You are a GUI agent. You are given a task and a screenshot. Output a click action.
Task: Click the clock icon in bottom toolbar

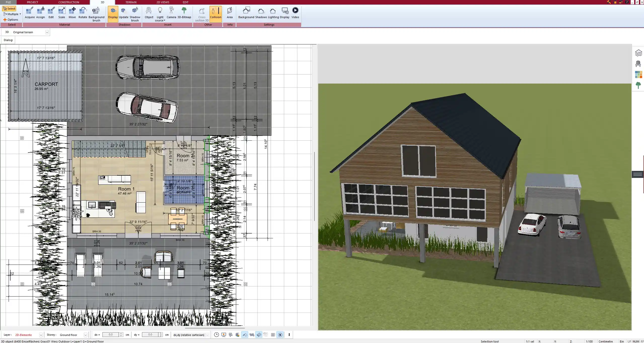point(216,335)
